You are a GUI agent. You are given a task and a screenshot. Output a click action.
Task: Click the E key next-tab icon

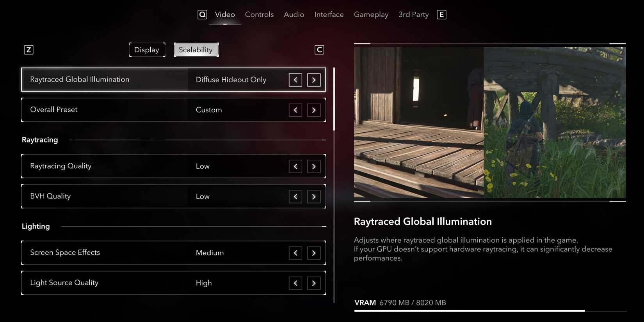coord(441,15)
